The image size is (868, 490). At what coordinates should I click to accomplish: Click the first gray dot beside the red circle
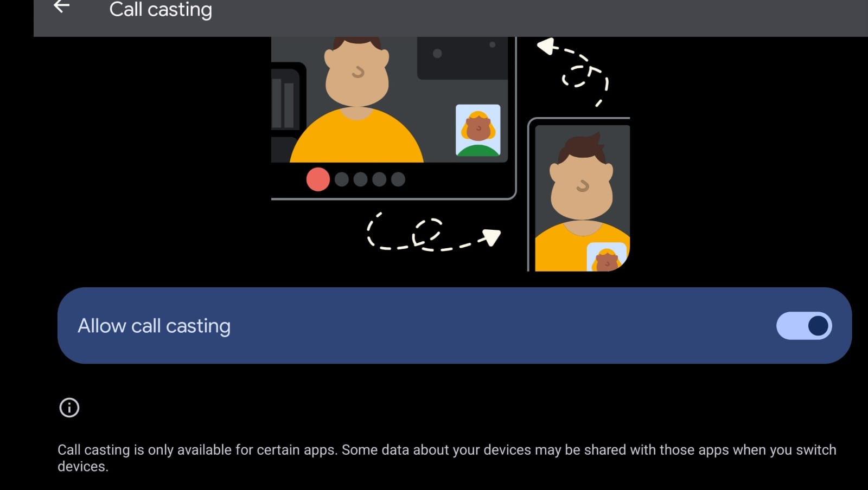[x=342, y=179]
